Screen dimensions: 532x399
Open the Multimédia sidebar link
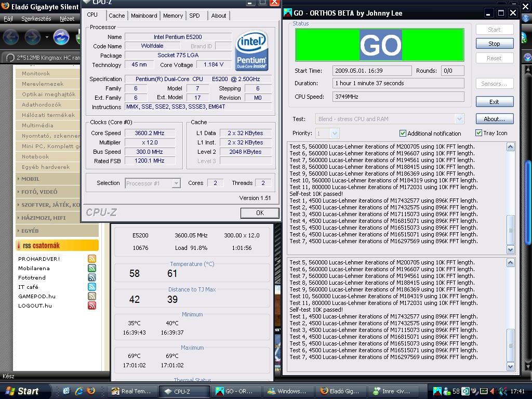[37, 126]
